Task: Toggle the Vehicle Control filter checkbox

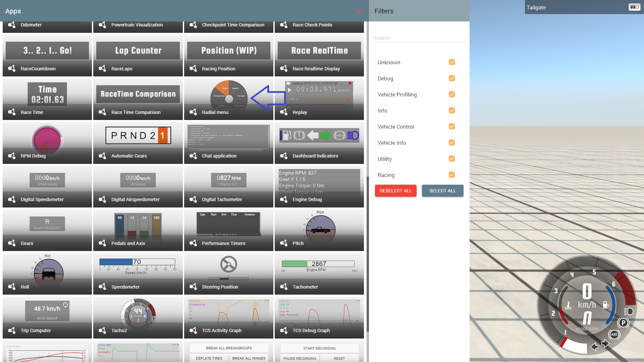Action: [x=452, y=126]
